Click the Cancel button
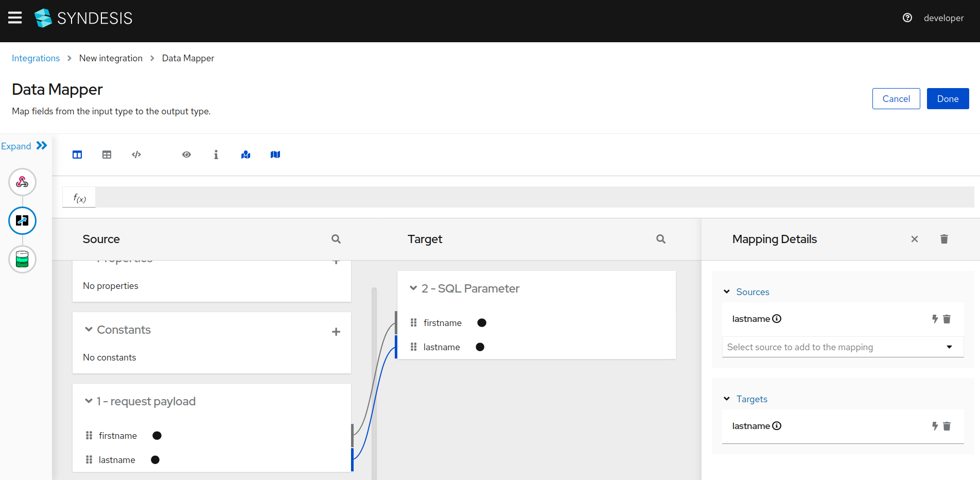Screen dimensions: 980x480 896,98
